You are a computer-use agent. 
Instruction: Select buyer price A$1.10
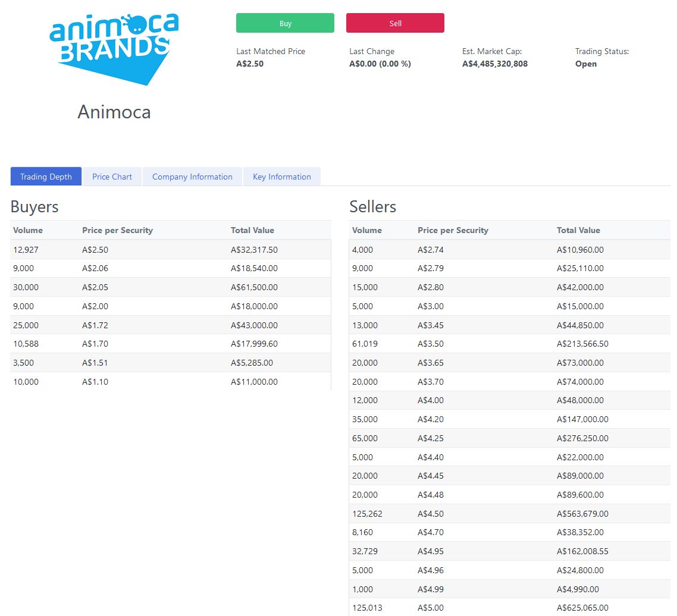click(95, 382)
